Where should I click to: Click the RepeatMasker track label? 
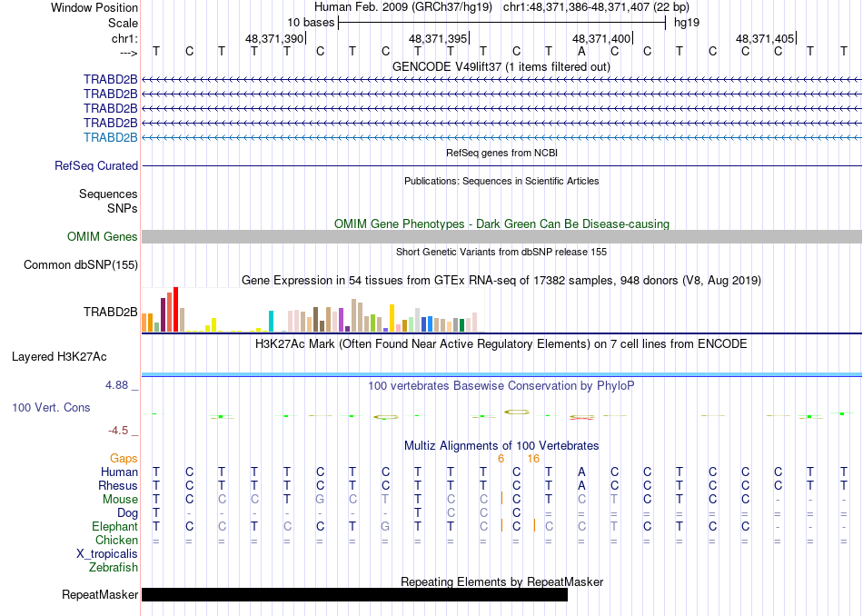click(100, 594)
